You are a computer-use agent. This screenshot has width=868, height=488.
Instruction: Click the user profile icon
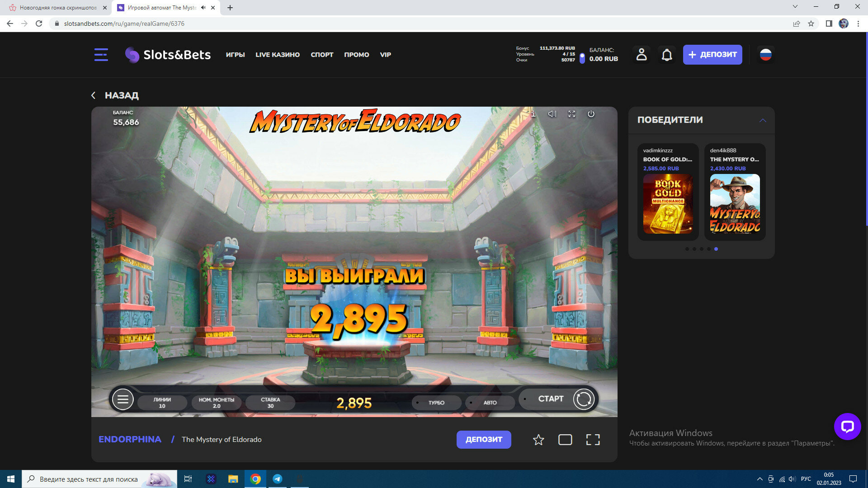coord(642,55)
